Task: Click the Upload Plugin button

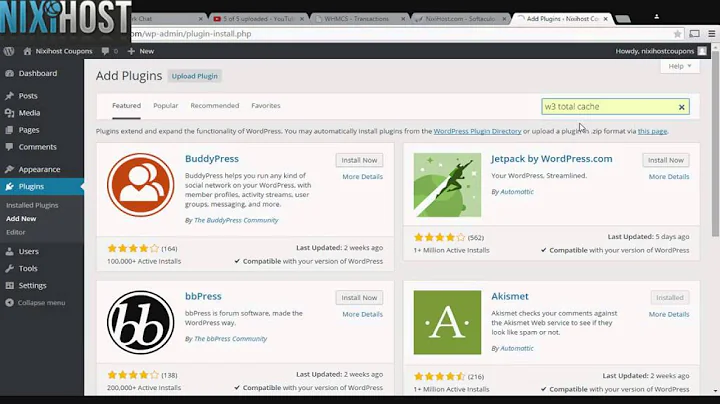Action: [195, 76]
